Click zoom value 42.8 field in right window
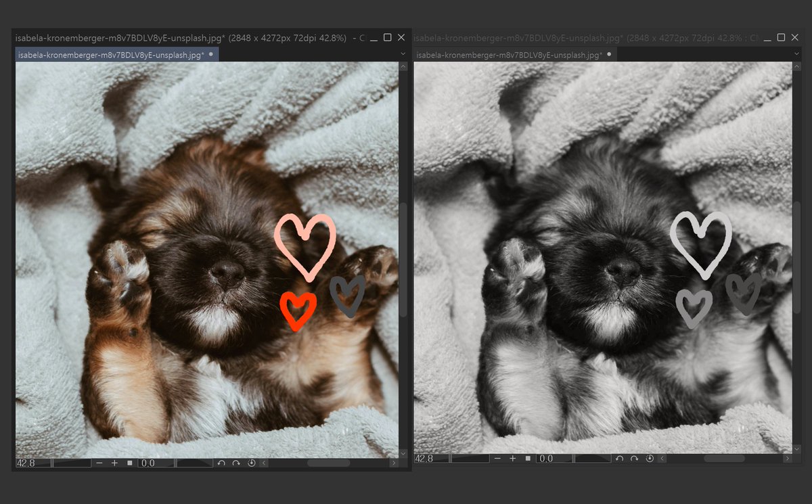812x504 pixels. click(x=432, y=459)
